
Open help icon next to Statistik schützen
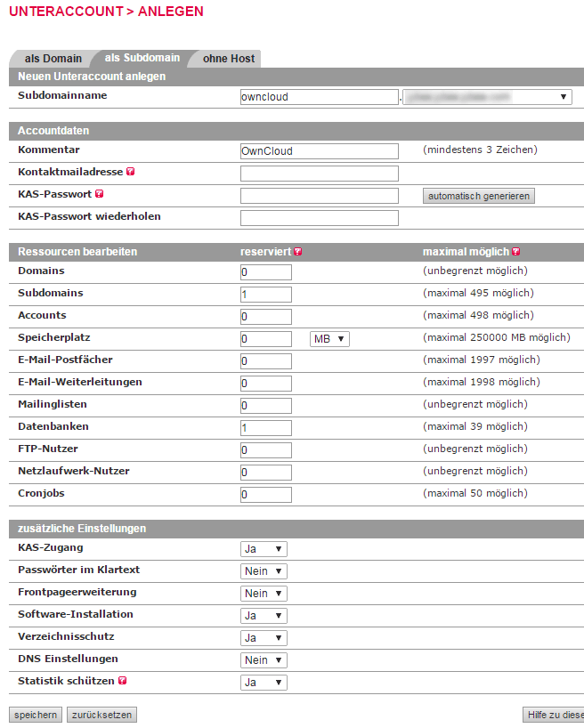122,680
